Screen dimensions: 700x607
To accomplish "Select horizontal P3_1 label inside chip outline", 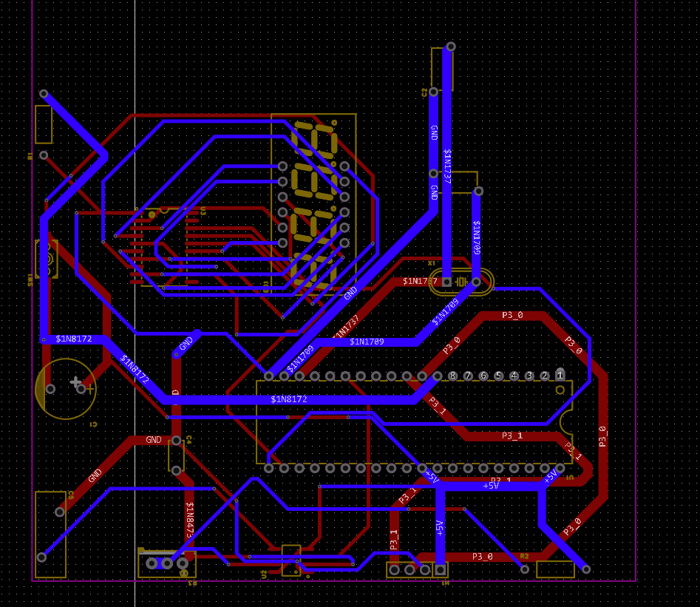I will [512, 435].
